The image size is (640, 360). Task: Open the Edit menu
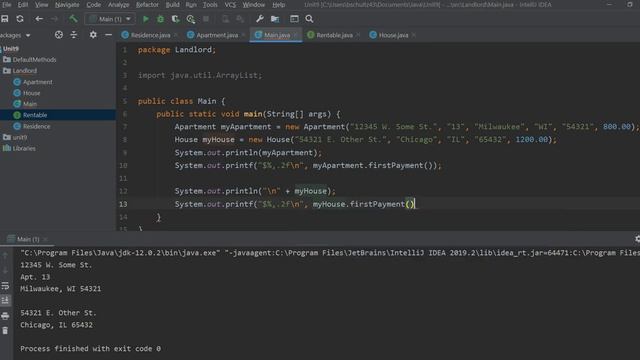coord(23,5)
